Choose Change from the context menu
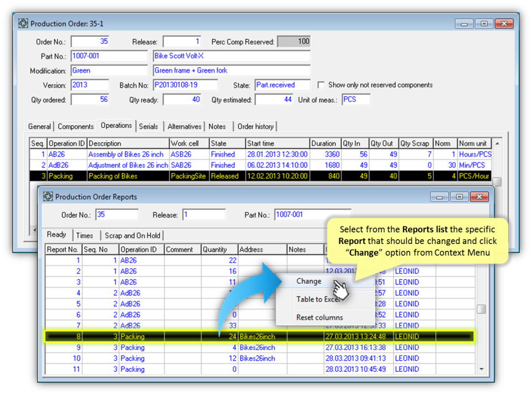This screenshot has height=395, width=532. (309, 281)
